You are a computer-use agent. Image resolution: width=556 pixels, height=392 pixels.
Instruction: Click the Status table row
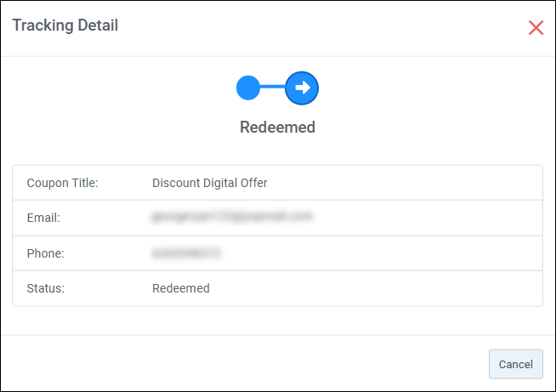pyautogui.click(x=277, y=288)
